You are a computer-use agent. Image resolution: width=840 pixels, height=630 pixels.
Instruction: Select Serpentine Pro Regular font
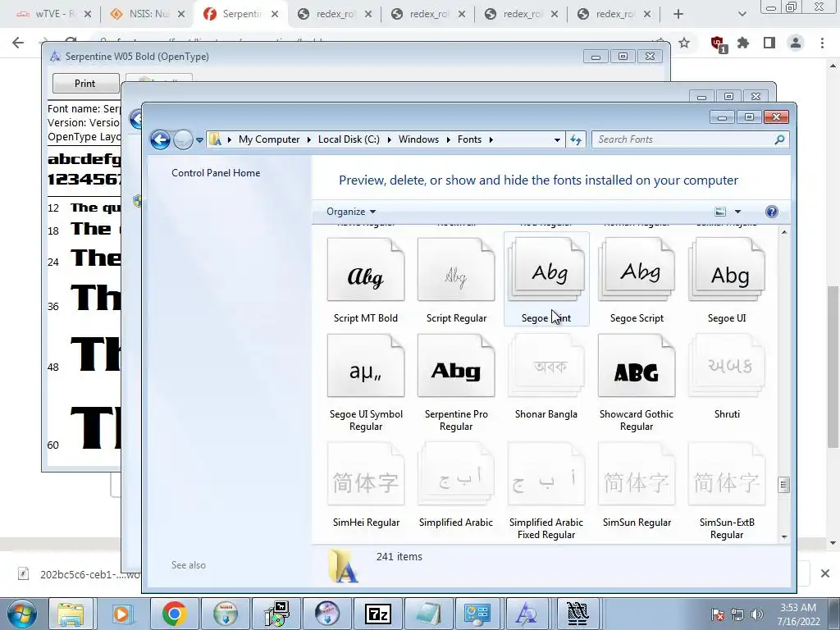456,366
